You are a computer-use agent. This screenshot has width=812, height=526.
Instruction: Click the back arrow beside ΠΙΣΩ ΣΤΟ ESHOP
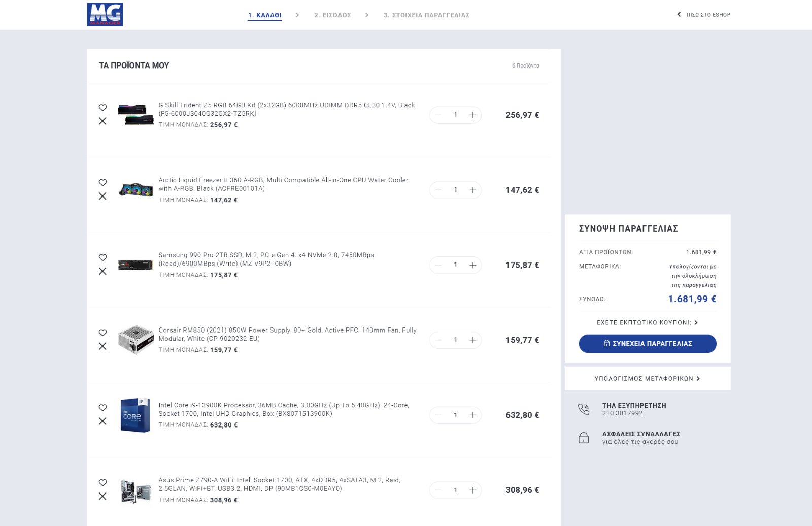(x=679, y=15)
